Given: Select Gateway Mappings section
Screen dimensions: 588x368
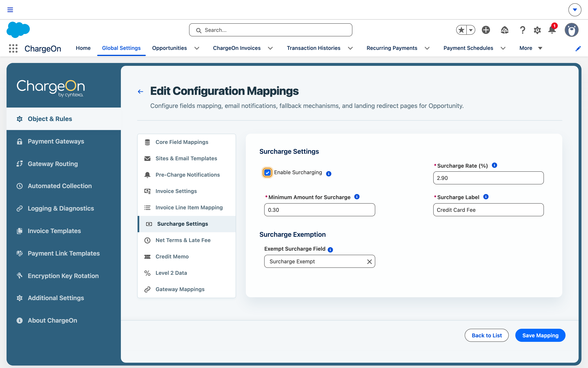Looking at the screenshot, I should [187, 289].
